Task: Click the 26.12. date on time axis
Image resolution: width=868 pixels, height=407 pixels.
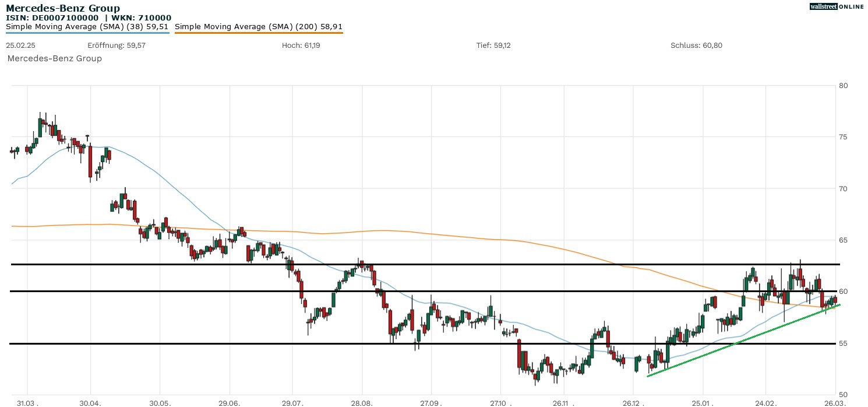Action: click(633, 403)
